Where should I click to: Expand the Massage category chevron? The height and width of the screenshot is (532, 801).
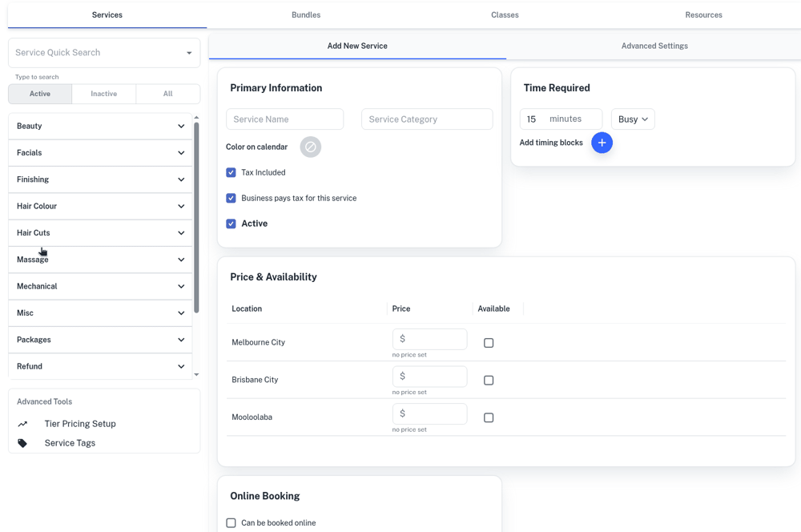[181, 260]
